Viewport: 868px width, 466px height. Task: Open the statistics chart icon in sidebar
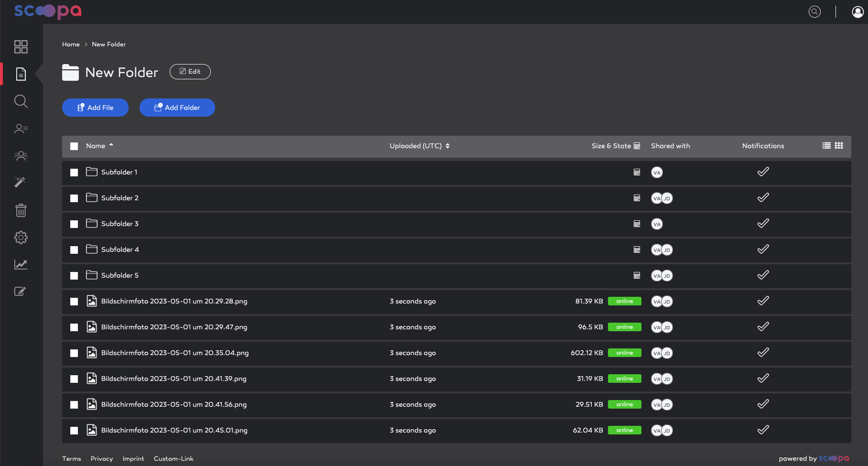tap(21, 264)
